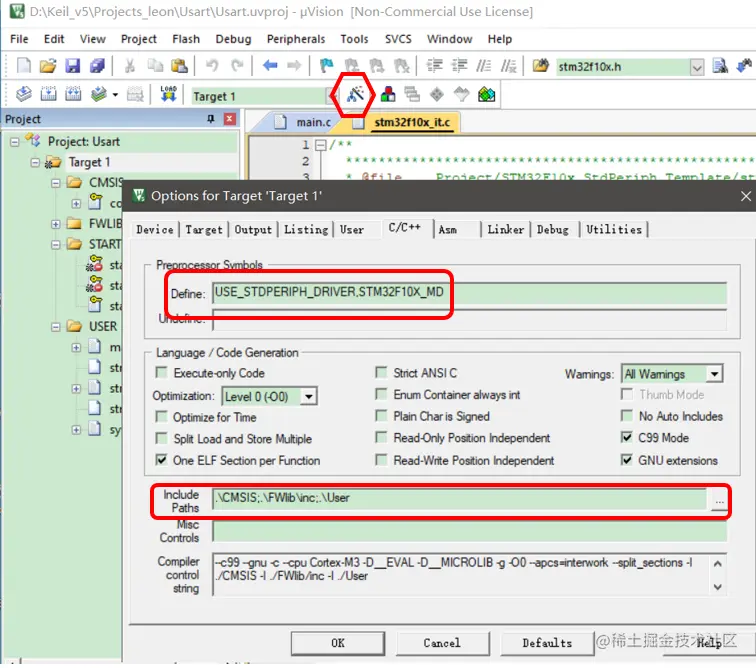This screenshot has height=668, width=756.
Task: Click the OK button
Action: [338, 643]
